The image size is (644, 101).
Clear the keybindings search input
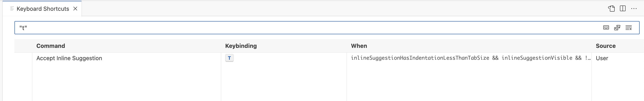(x=628, y=28)
